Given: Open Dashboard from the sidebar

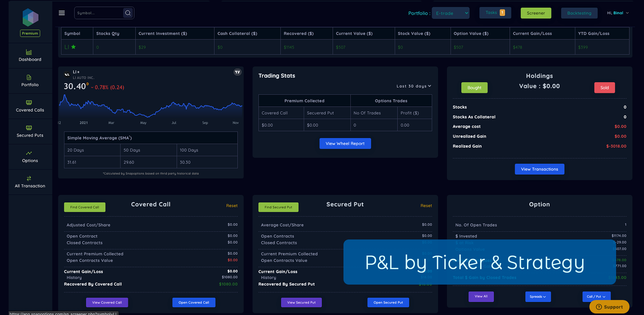Looking at the screenshot, I should [x=30, y=56].
